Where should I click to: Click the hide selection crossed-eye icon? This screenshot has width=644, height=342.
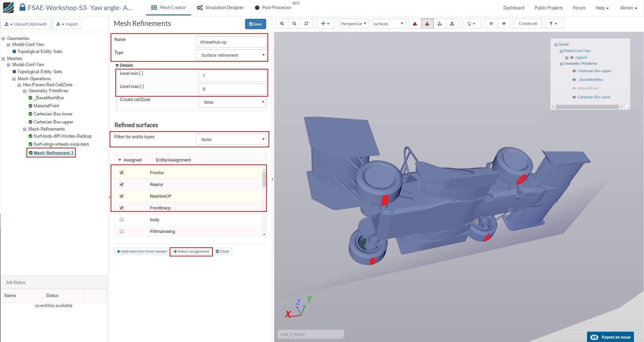click(491, 23)
